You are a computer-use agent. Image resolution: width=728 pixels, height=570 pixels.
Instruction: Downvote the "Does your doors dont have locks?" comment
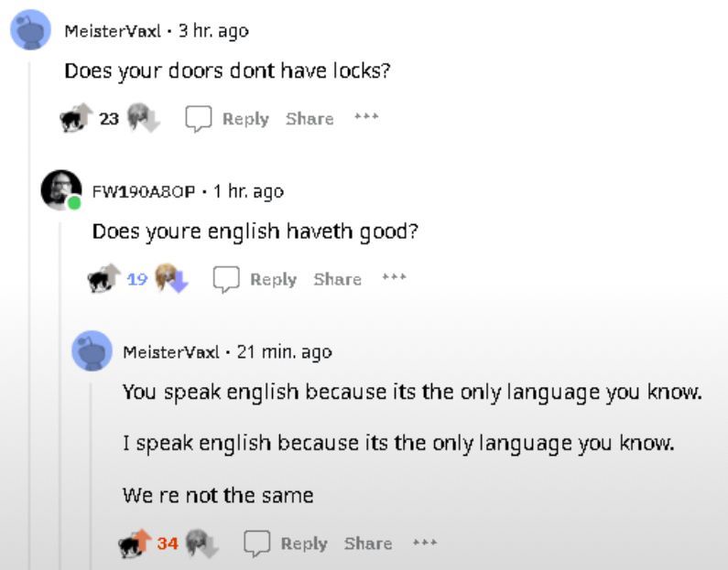(x=144, y=117)
